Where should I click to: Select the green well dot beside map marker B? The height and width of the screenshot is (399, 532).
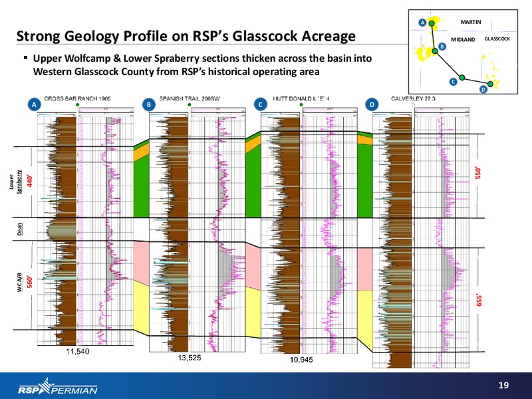click(435, 51)
